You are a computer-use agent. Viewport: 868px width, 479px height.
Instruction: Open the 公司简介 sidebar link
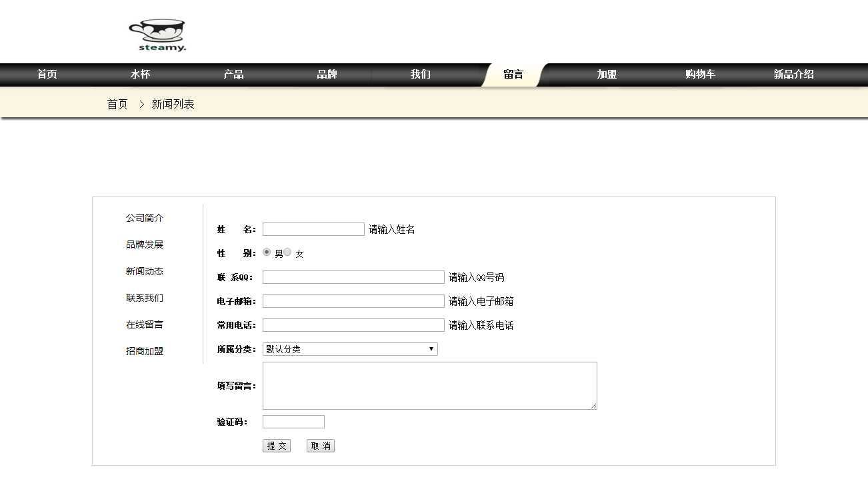145,218
